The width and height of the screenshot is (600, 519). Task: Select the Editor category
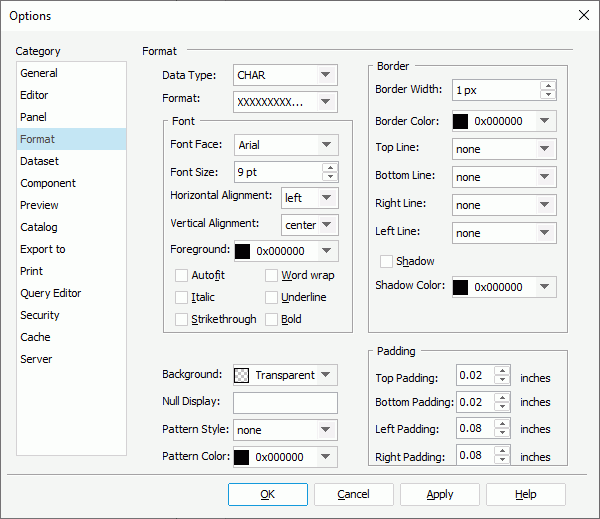coord(71,95)
